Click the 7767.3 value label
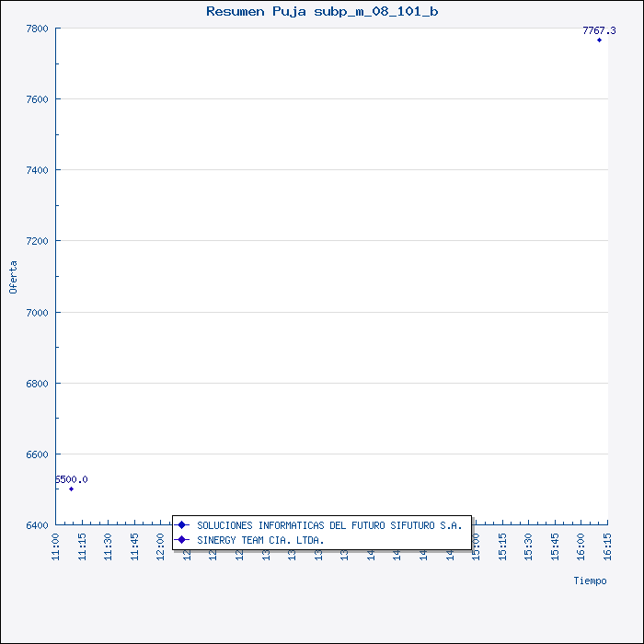Screen dimensions: 644x644 click(x=599, y=30)
